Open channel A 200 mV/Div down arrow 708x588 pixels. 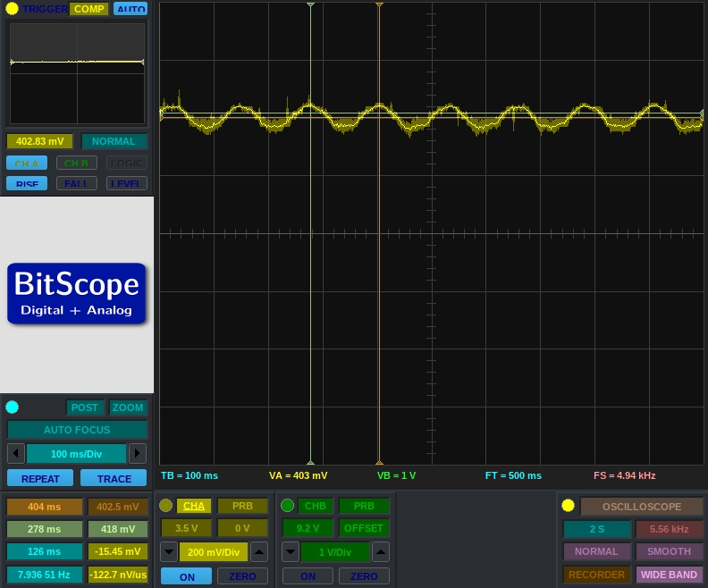169,552
